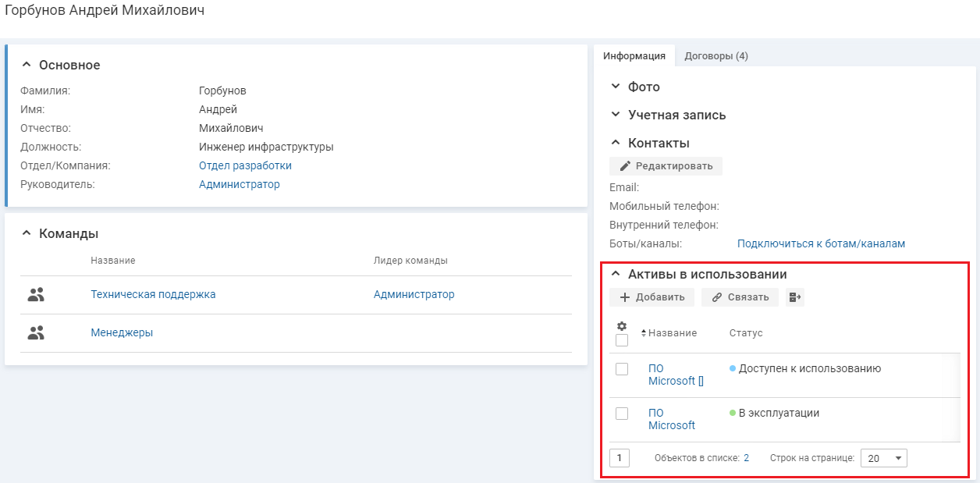This screenshot has width=980, height=483.
Task: Open the Отдел разработки link
Action: coord(245,165)
